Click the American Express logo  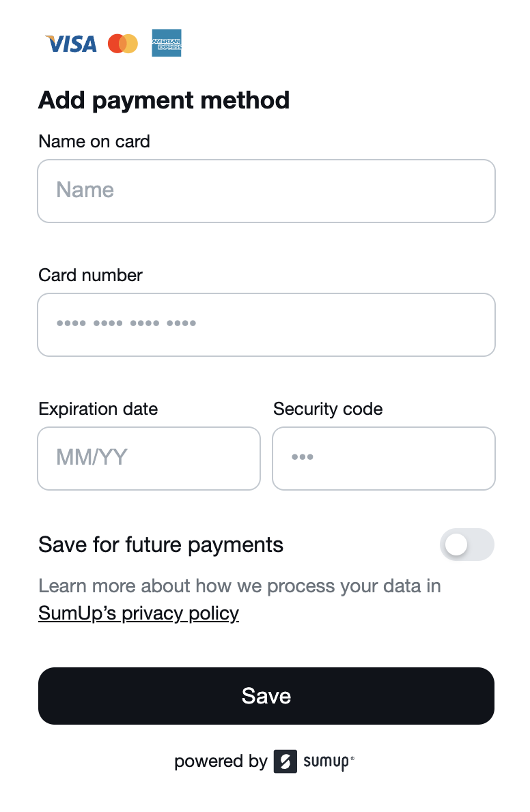(166, 43)
